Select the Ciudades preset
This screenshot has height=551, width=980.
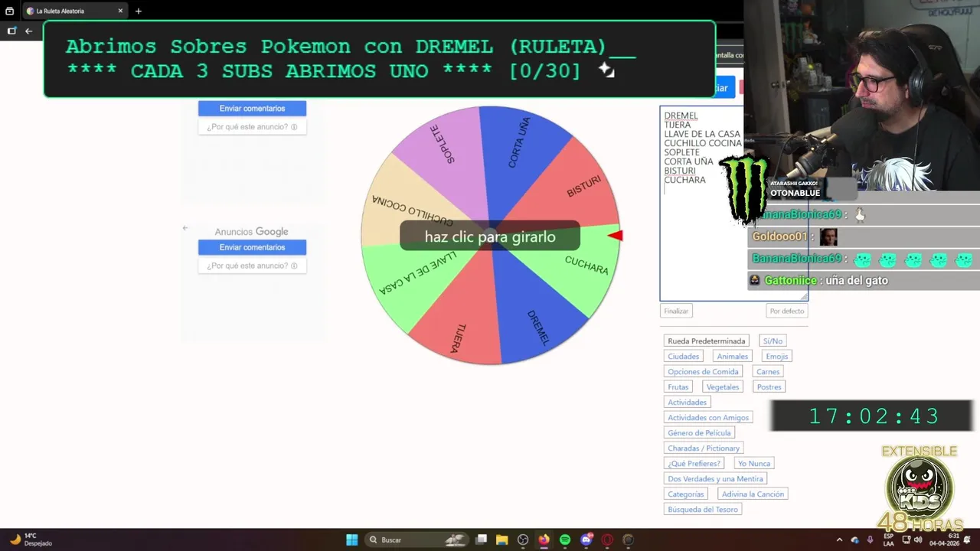point(683,357)
